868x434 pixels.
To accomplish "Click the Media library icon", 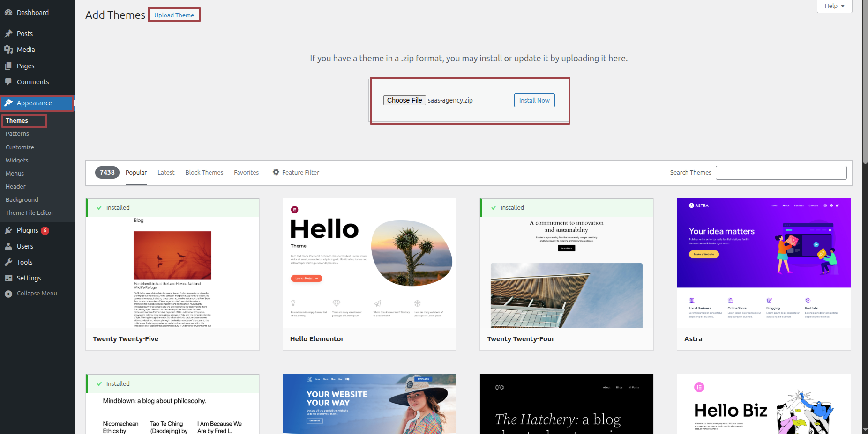I will (8, 50).
